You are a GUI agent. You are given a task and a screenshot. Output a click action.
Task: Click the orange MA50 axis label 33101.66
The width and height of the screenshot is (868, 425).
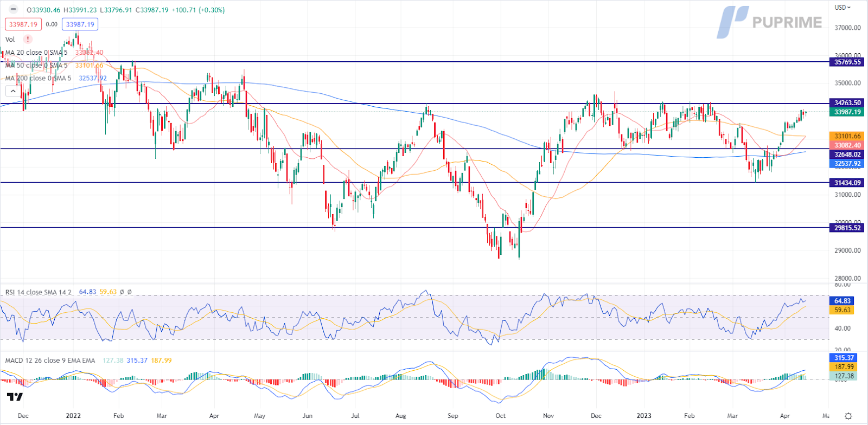coord(847,137)
